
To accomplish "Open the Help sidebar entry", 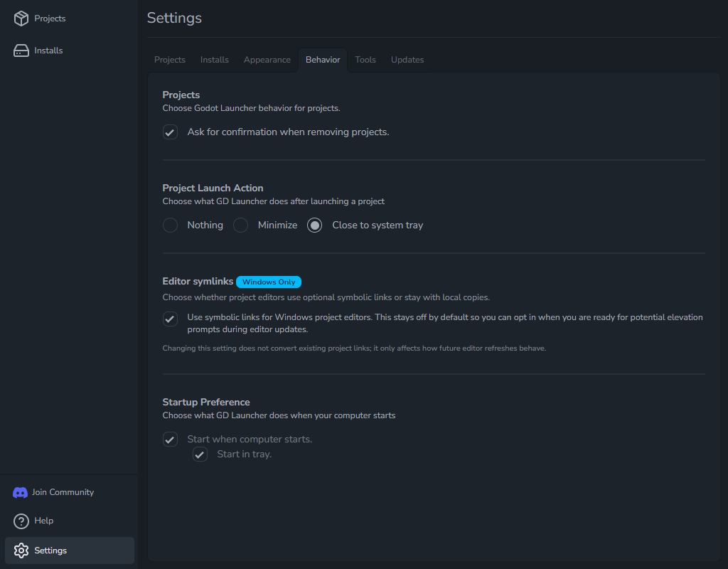I will pos(70,521).
